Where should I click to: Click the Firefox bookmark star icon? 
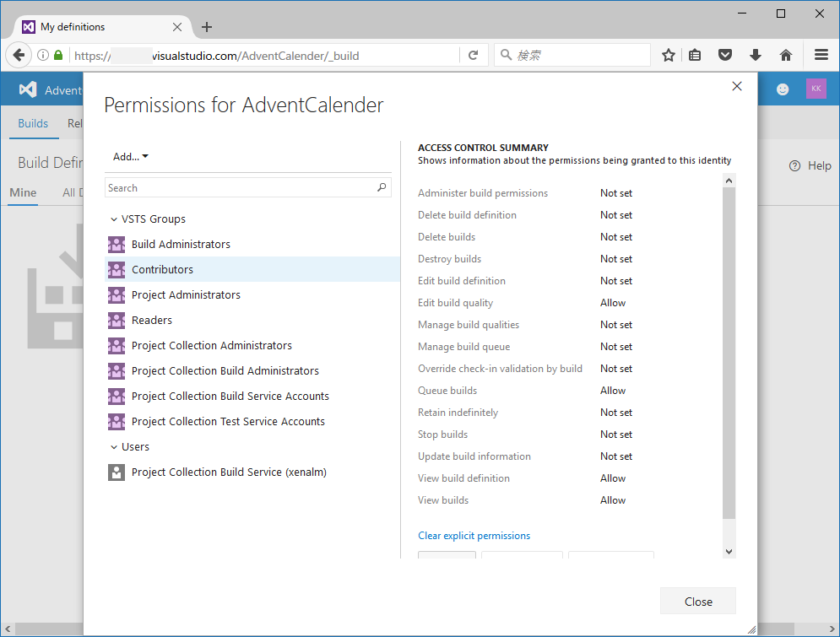669,55
